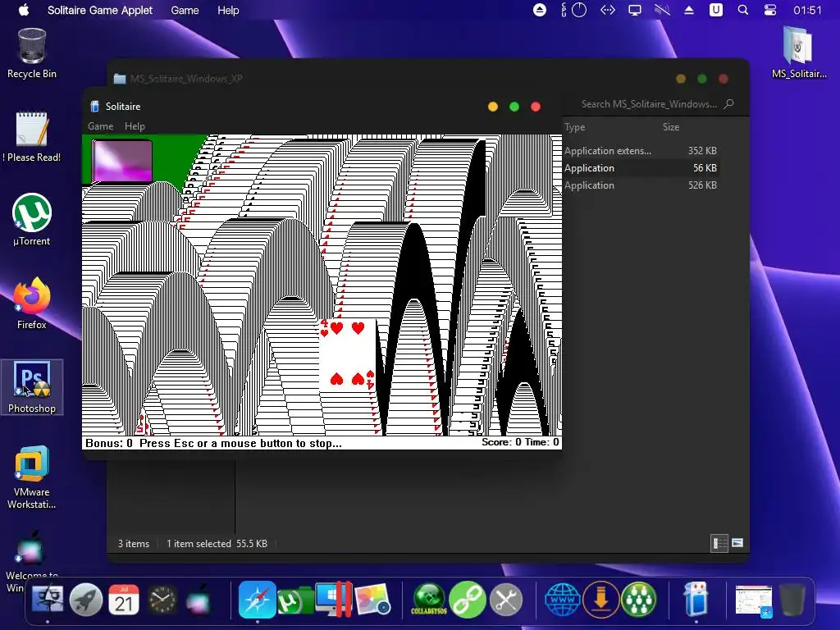Click the display monitor icon in menu bar
The image size is (840, 630).
(635, 10)
